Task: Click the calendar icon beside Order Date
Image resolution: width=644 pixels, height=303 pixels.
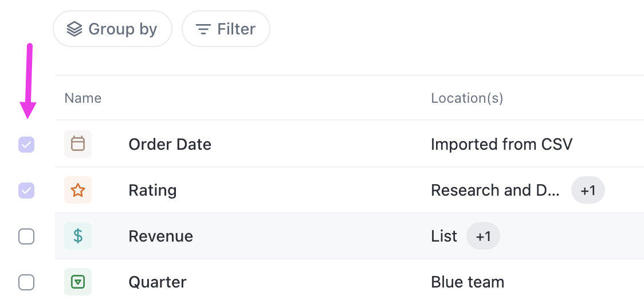Action: 77,144
